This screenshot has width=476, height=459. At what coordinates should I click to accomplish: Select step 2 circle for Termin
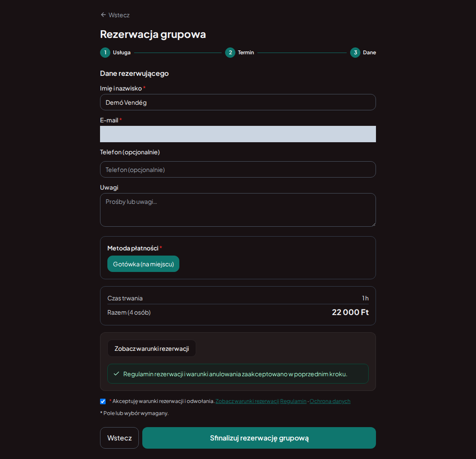click(230, 53)
